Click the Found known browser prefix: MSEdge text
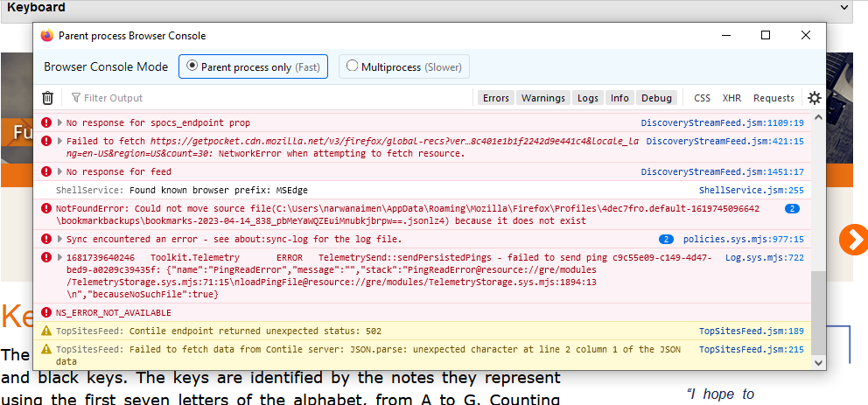This screenshot has width=868, height=405. point(219,191)
